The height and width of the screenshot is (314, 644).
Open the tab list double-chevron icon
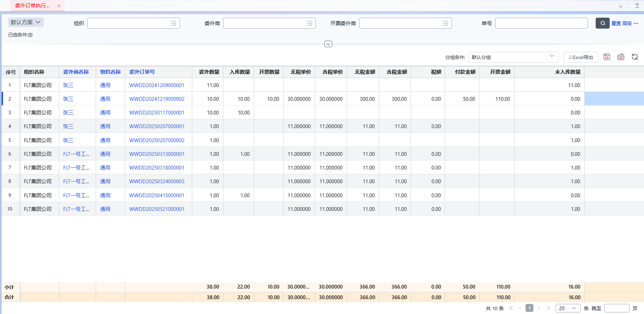[x=621, y=6]
